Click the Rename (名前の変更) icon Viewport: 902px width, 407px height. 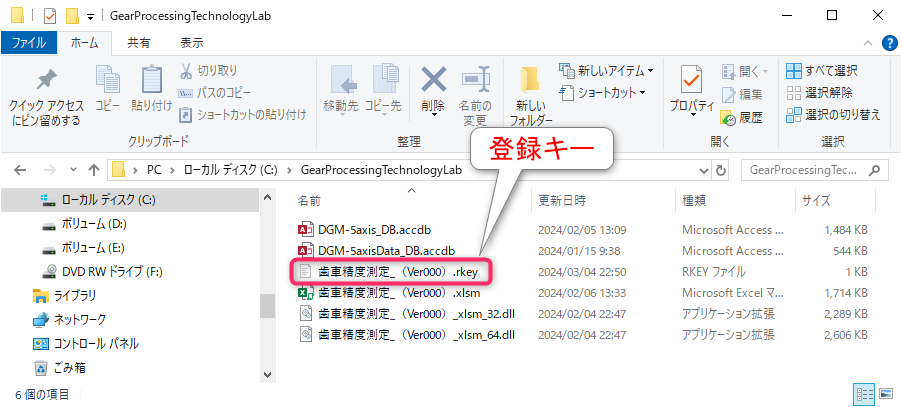[475, 80]
